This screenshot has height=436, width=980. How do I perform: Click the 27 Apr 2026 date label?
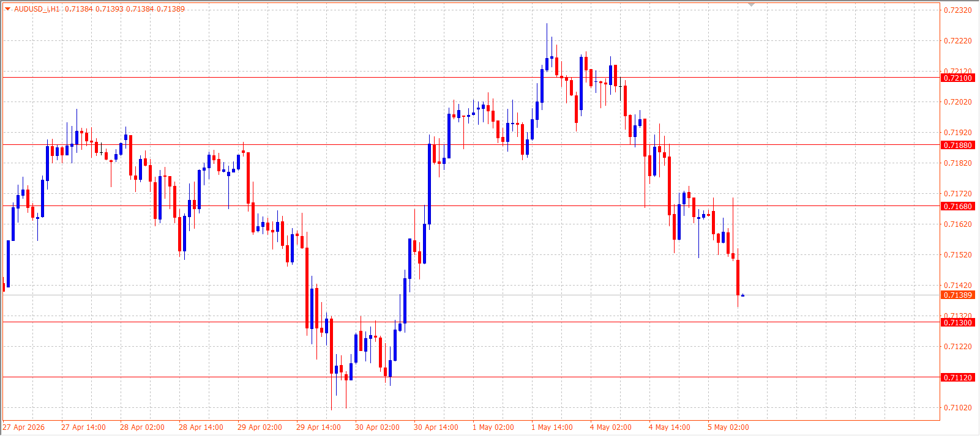tap(24, 427)
